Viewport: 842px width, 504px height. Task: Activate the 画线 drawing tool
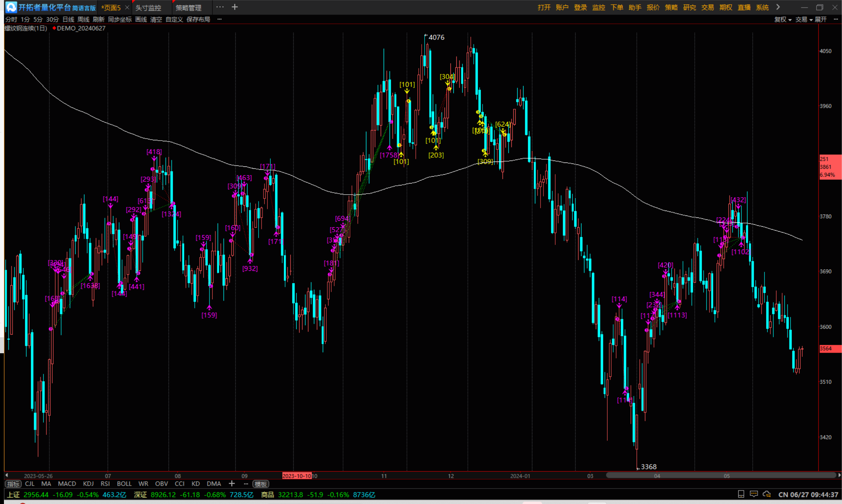pyautogui.click(x=141, y=19)
